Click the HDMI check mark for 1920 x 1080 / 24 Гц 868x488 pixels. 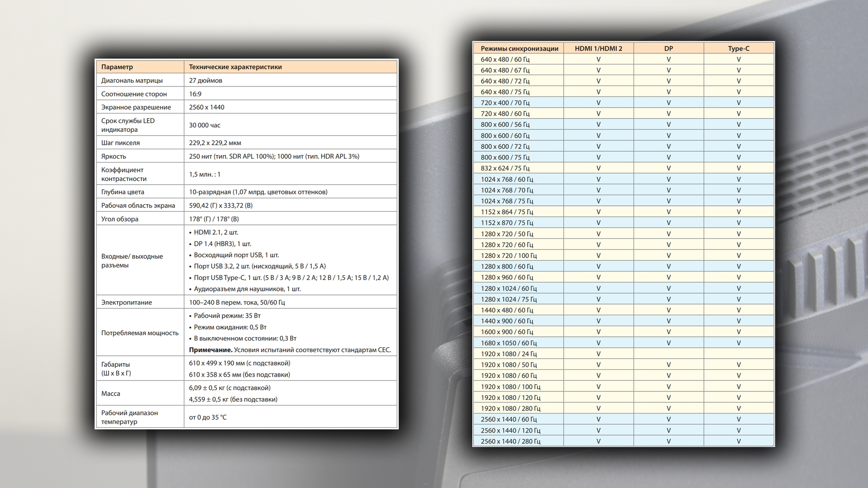pyautogui.click(x=598, y=354)
